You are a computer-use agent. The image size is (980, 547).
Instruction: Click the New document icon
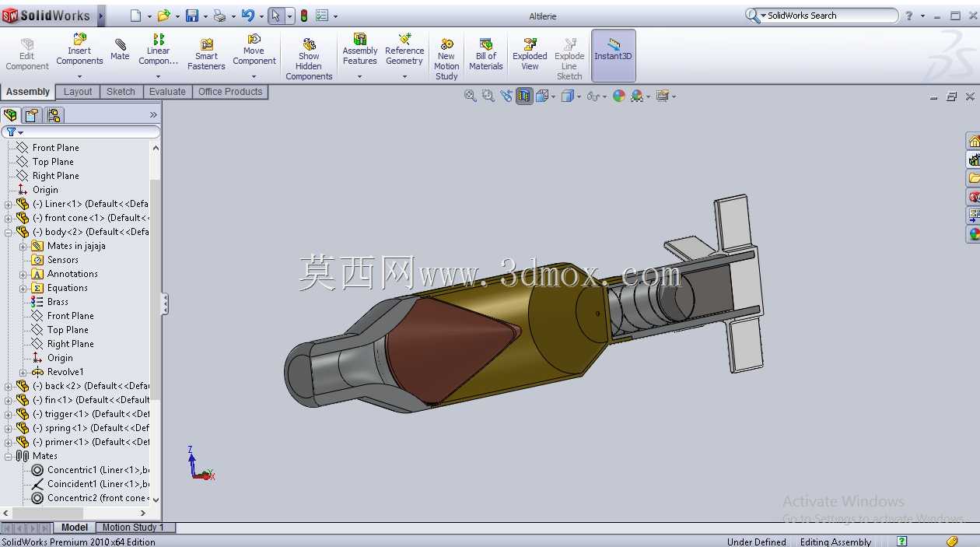(136, 16)
